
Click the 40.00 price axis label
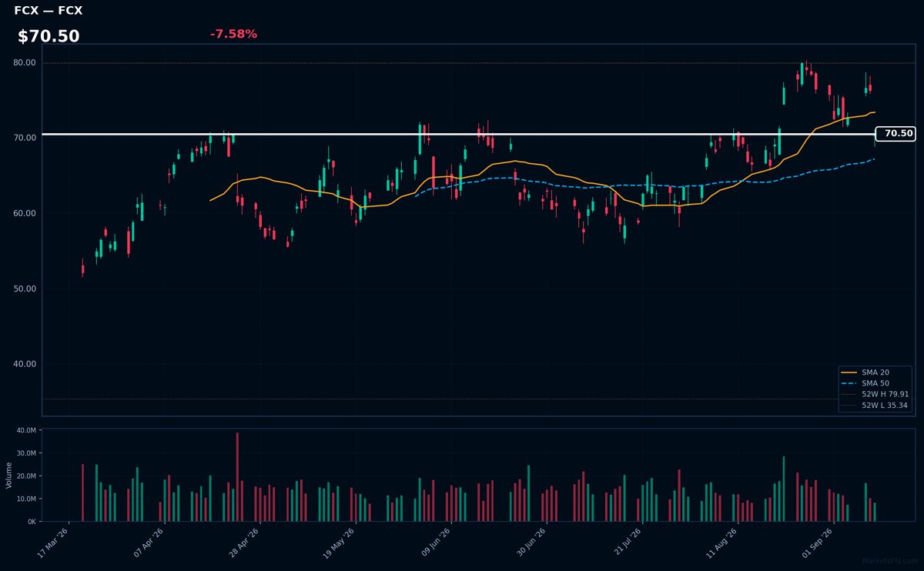click(x=25, y=364)
